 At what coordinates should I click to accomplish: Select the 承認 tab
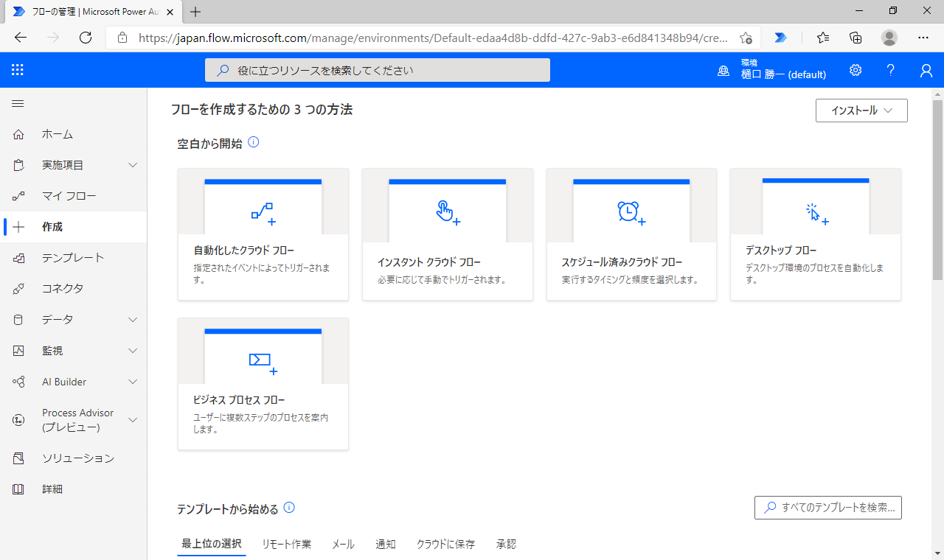[x=507, y=545]
